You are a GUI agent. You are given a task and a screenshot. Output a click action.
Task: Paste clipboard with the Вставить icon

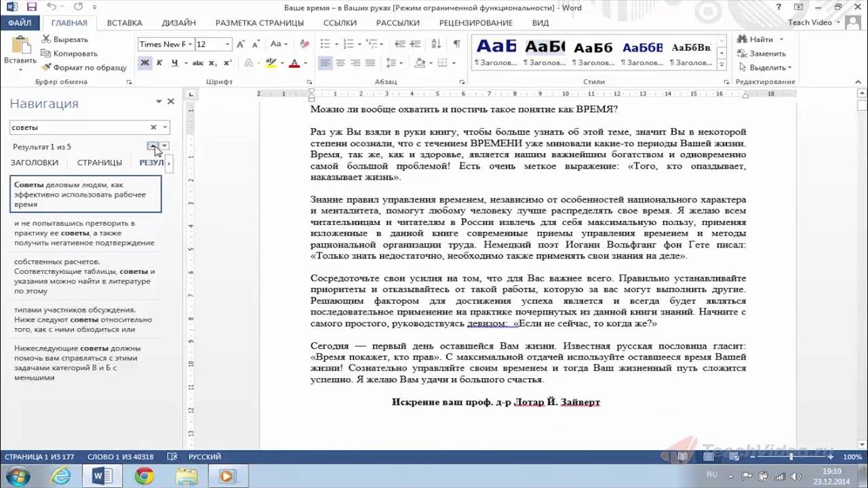click(x=20, y=45)
